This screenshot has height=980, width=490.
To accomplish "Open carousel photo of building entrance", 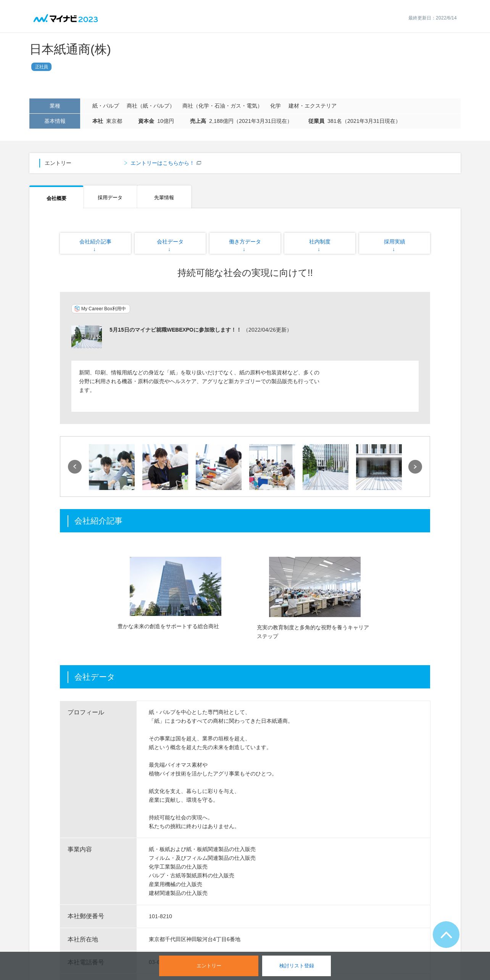I will (x=379, y=467).
